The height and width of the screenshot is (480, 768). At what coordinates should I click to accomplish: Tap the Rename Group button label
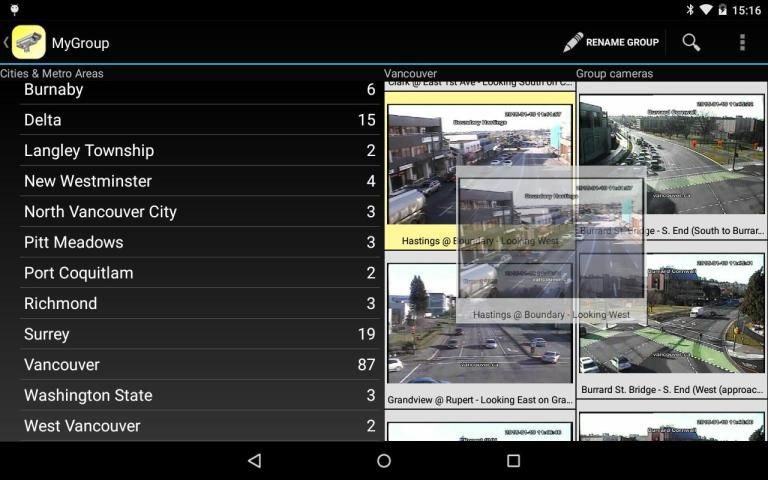click(x=622, y=42)
